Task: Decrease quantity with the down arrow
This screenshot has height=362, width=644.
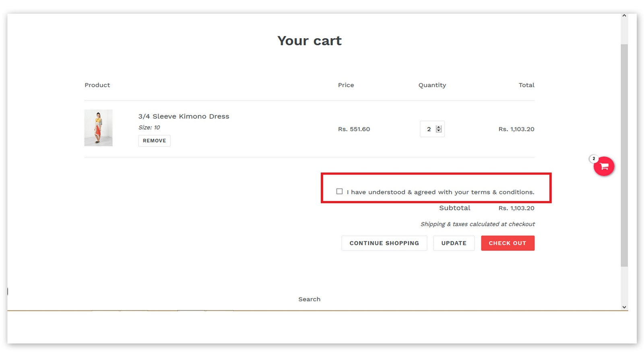Action: [439, 131]
